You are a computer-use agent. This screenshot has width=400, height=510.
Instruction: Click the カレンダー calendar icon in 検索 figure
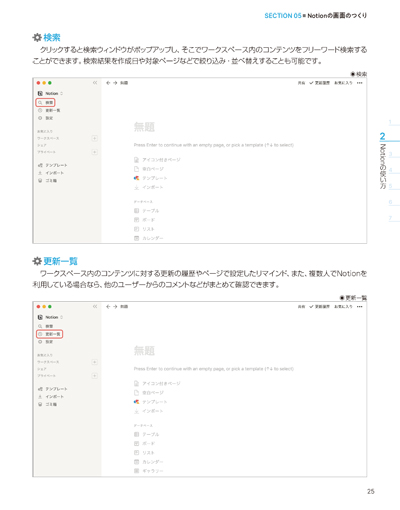(x=136, y=238)
